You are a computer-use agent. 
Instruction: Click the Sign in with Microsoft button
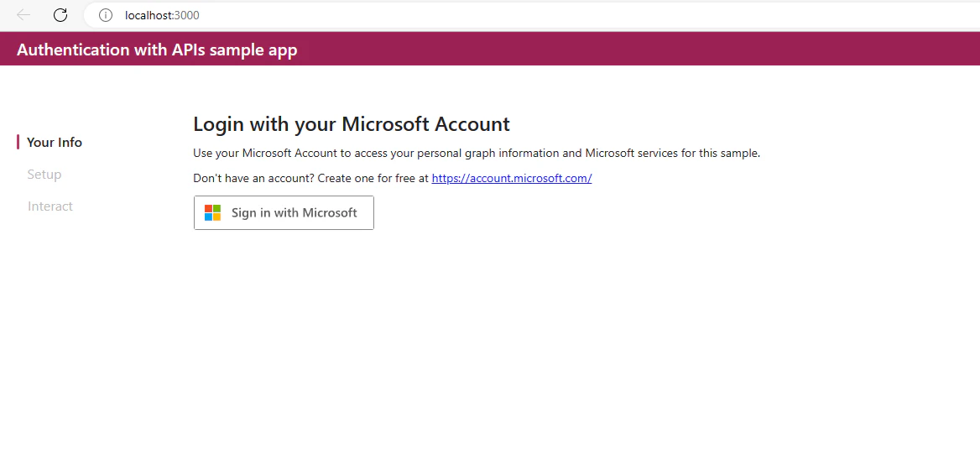click(x=284, y=212)
